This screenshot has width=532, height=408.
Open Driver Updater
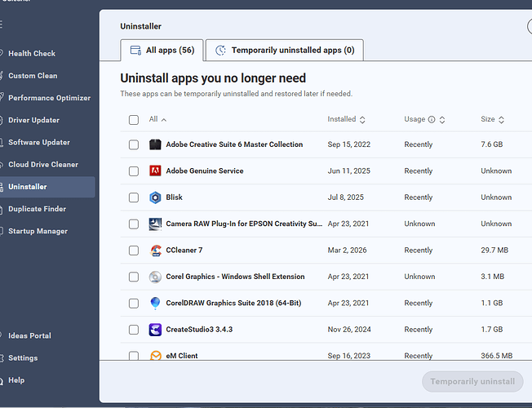click(x=33, y=120)
